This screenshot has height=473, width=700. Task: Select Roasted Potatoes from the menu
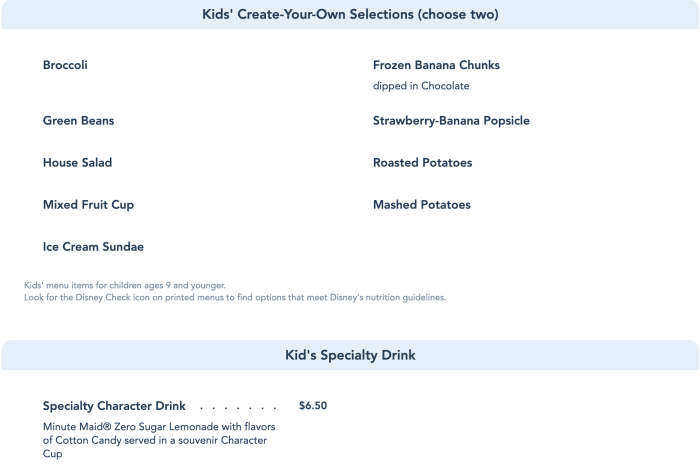tap(422, 163)
